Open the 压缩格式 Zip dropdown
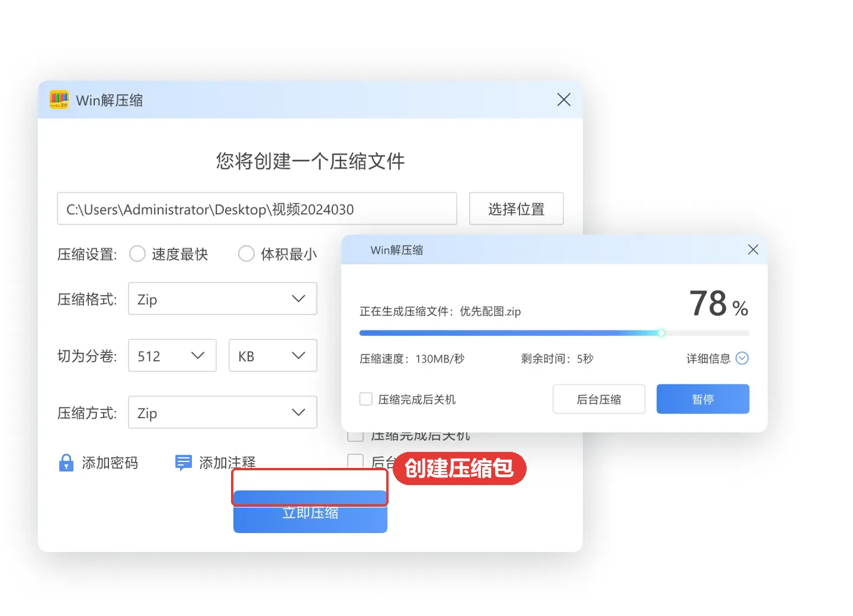 (223, 299)
